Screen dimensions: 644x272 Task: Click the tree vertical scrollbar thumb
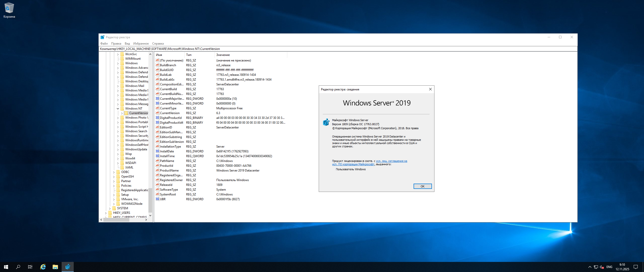tap(150, 200)
